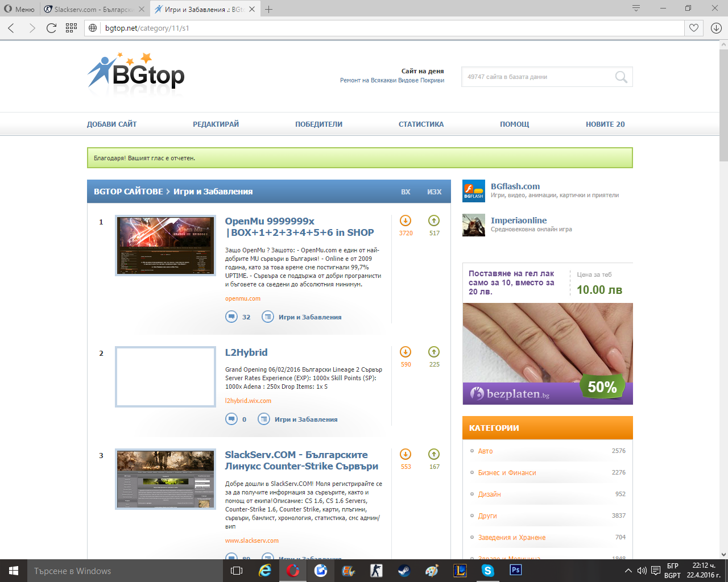Visit openmu.com link
The height and width of the screenshot is (582, 728).
tap(243, 298)
